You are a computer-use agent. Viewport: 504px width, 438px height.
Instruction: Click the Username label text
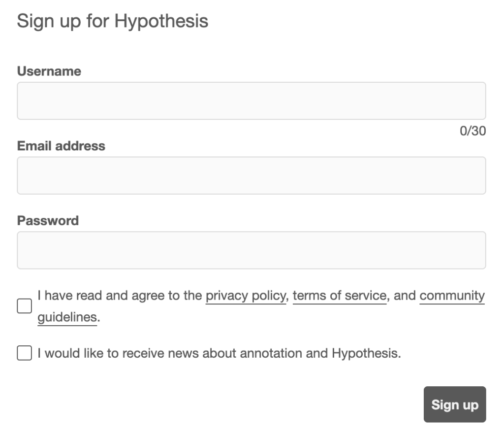(x=49, y=71)
